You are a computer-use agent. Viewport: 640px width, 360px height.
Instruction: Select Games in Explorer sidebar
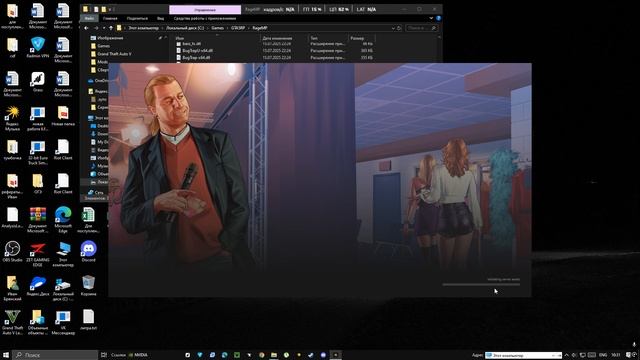tap(103, 46)
